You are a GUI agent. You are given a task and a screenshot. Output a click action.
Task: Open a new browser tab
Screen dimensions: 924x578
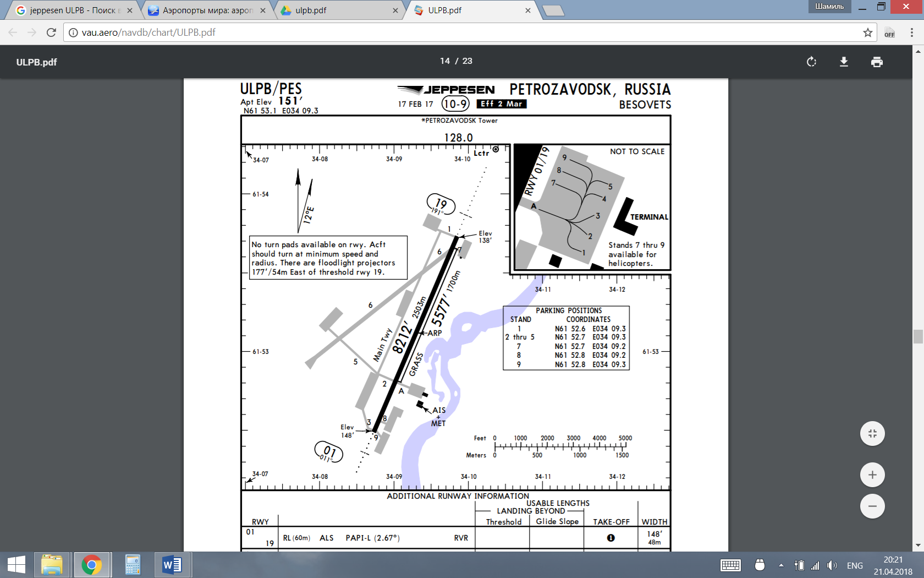[x=553, y=11]
